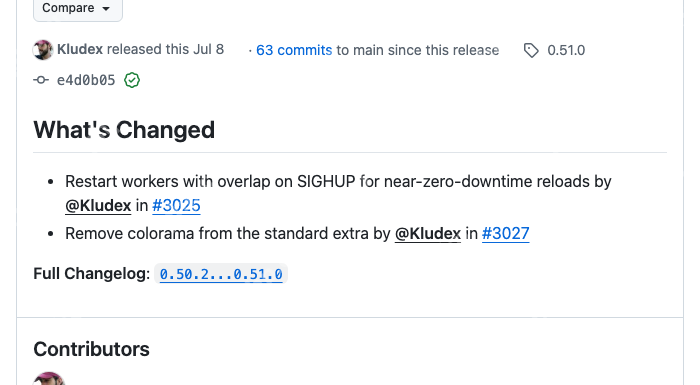This screenshot has height=385, width=700.
Task: Open pull request #3027
Action: click(506, 234)
